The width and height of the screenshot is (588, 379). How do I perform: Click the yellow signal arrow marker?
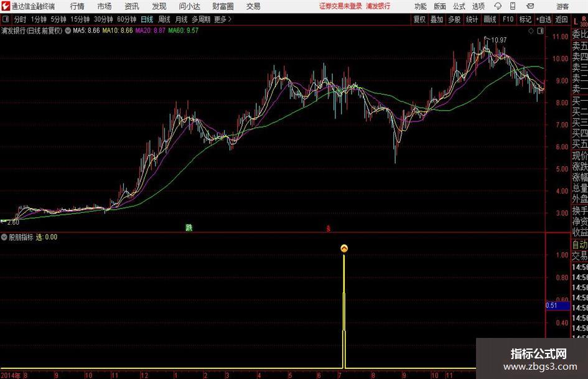point(344,248)
